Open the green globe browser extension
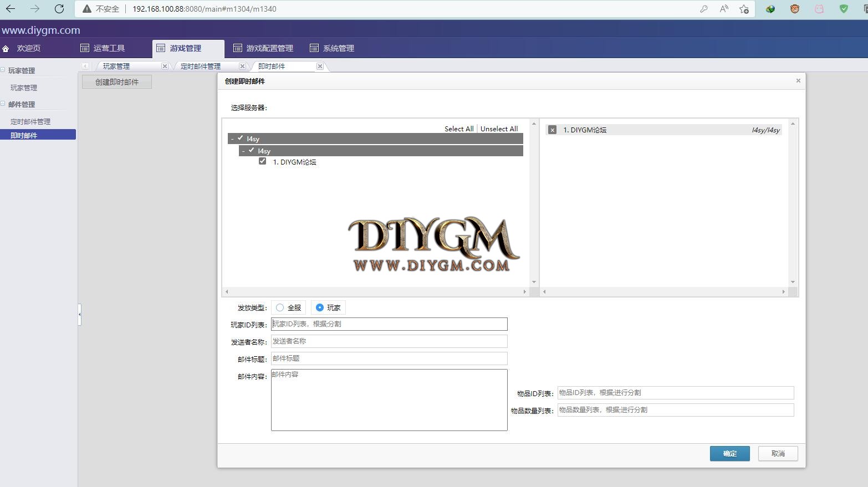The width and height of the screenshot is (868, 487). tap(770, 9)
